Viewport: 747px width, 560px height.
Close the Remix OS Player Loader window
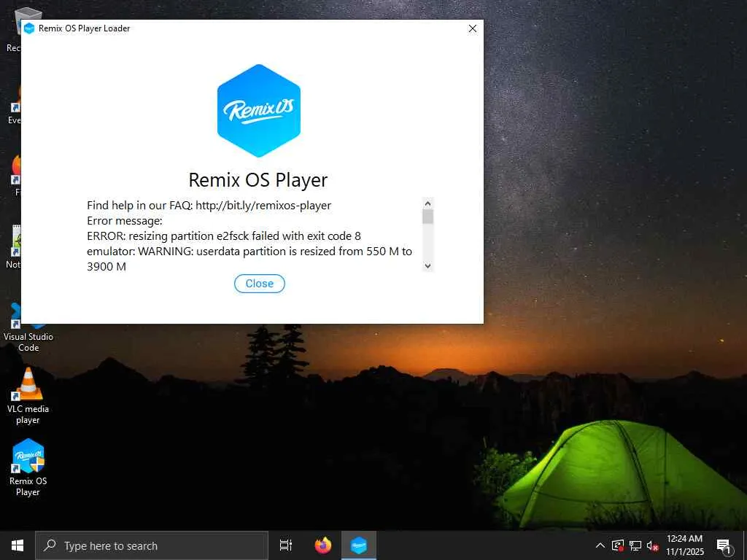point(472,28)
